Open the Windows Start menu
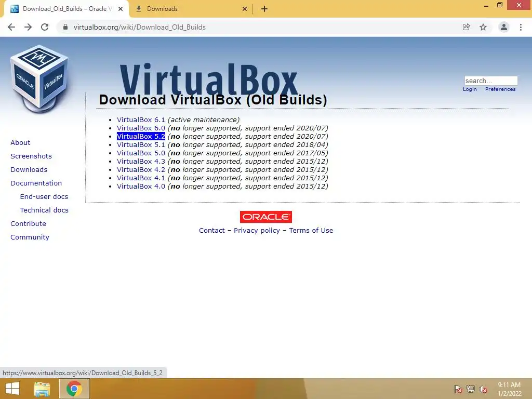Screen dimensions: 532x399 12,389
